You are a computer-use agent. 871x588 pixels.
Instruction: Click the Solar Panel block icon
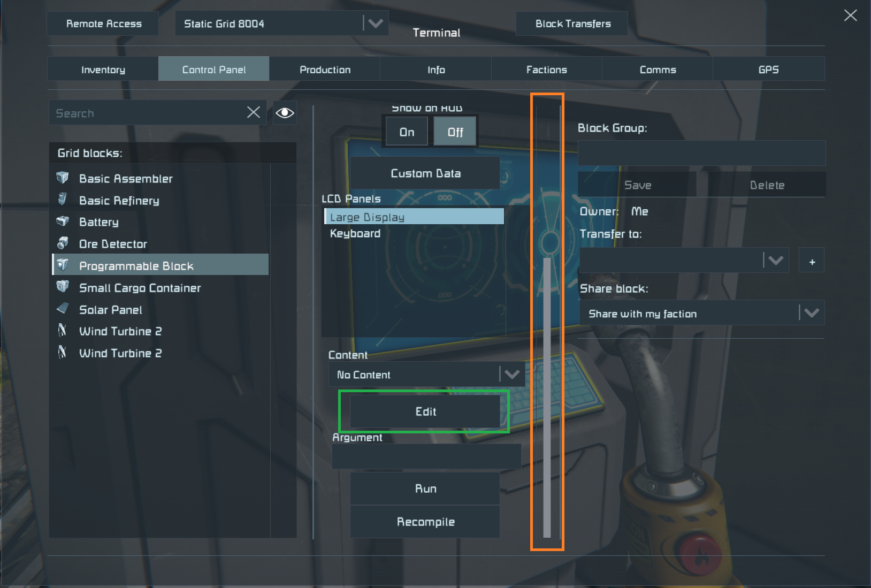(63, 309)
